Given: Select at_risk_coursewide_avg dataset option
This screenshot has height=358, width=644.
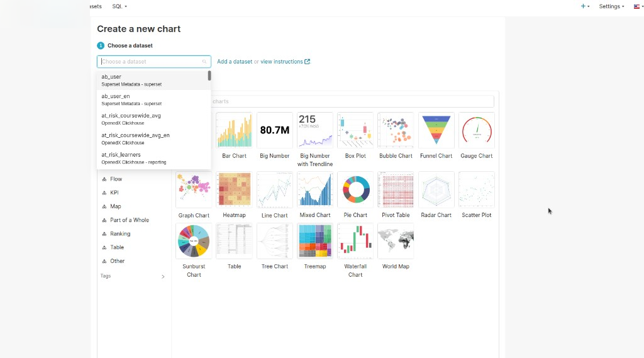Looking at the screenshot, I should 152,119.
